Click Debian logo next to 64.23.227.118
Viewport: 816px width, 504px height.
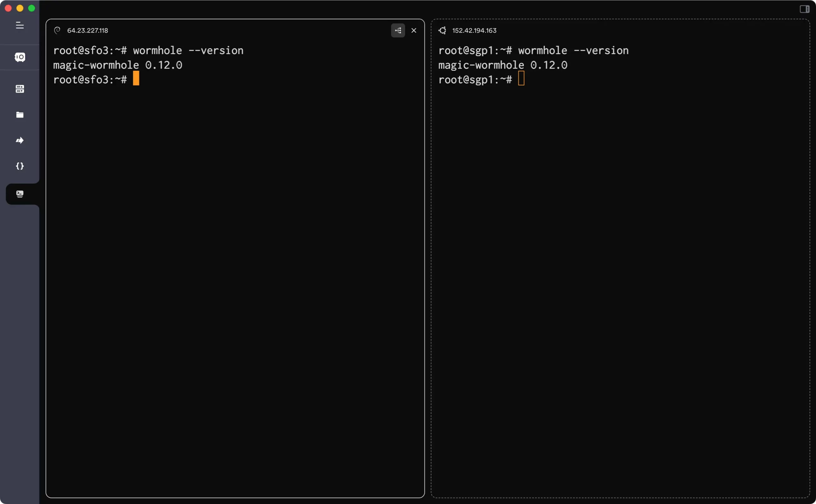(57, 30)
